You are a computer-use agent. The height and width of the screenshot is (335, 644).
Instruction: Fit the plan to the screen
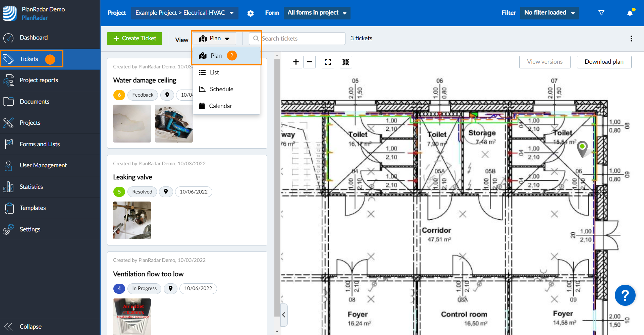[346, 62]
